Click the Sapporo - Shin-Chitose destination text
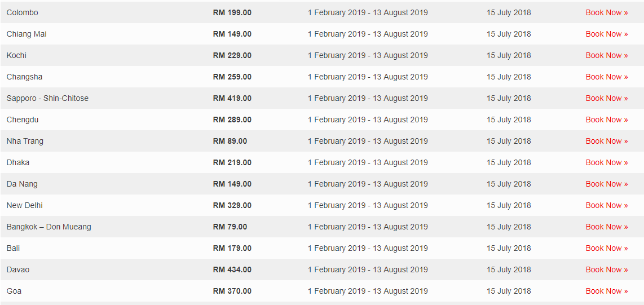This screenshot has height=305, width=644. coord(47,98)
